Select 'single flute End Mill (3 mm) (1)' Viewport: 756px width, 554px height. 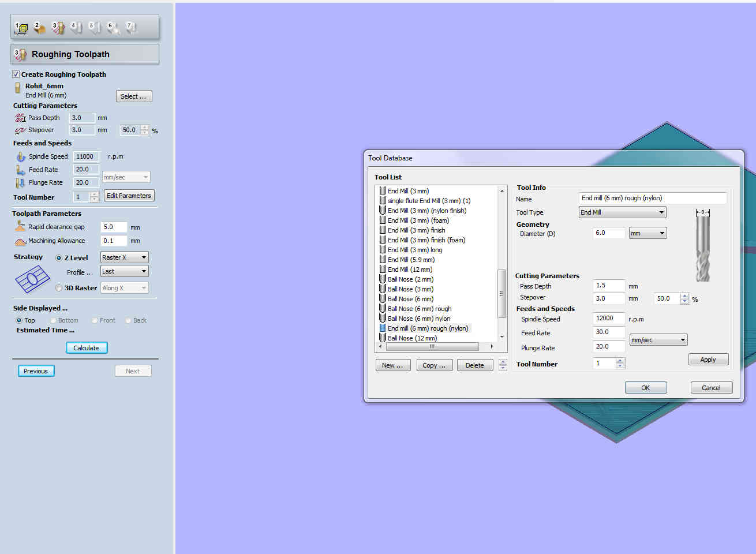pos(429,201)
